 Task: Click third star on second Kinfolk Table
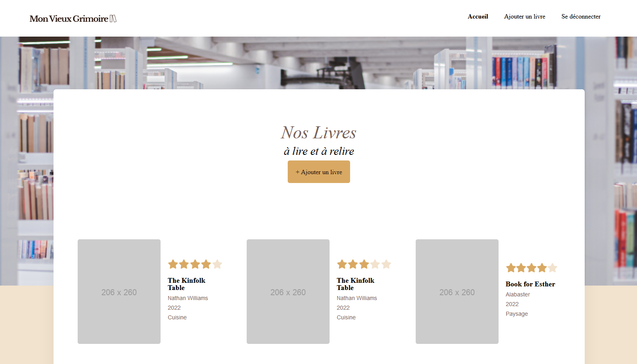[364, 264]
